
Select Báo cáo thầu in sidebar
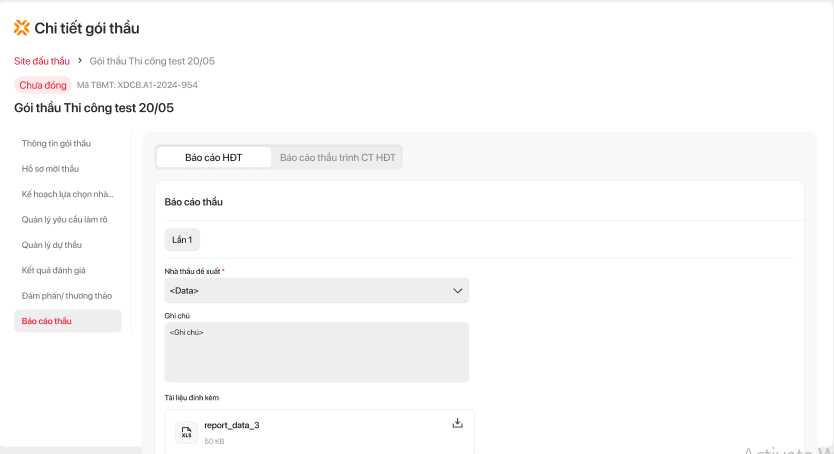coord(47,321)
